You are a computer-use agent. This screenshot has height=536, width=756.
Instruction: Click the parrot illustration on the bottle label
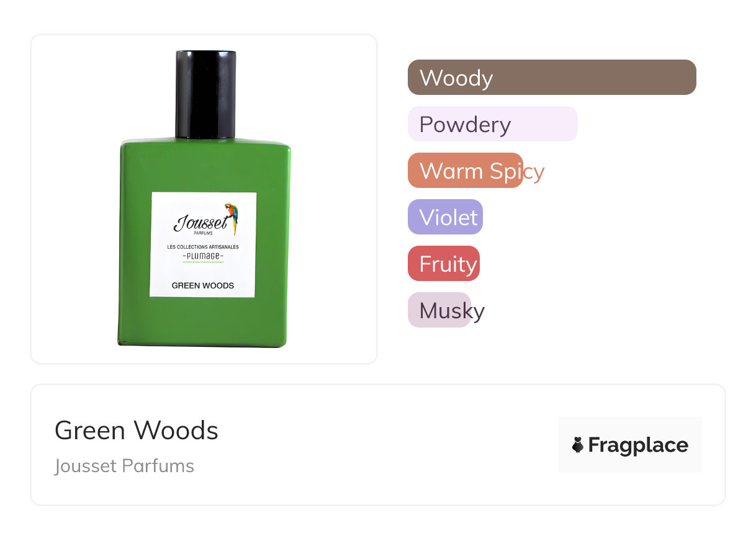click(231, 218)
